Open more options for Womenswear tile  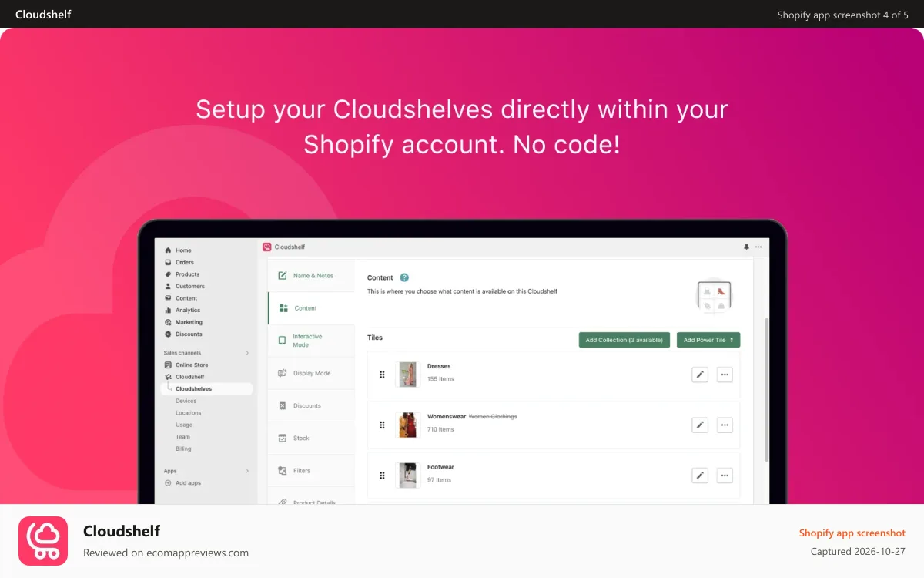coord(725,425)
